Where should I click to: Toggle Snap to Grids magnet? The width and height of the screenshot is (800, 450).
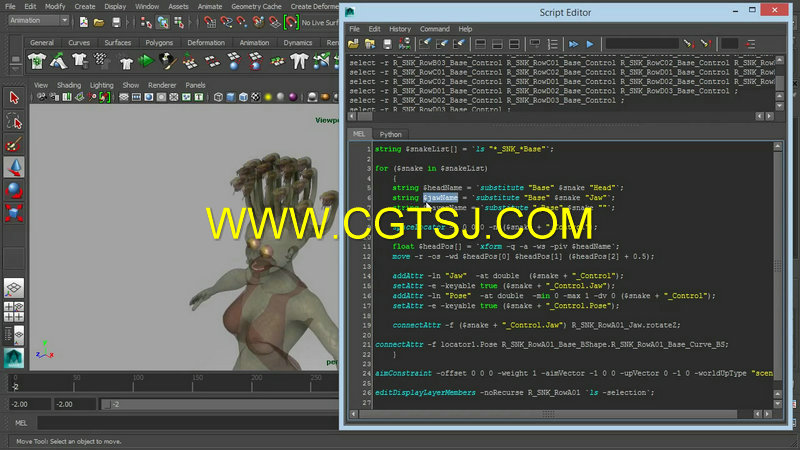[210, 22]
